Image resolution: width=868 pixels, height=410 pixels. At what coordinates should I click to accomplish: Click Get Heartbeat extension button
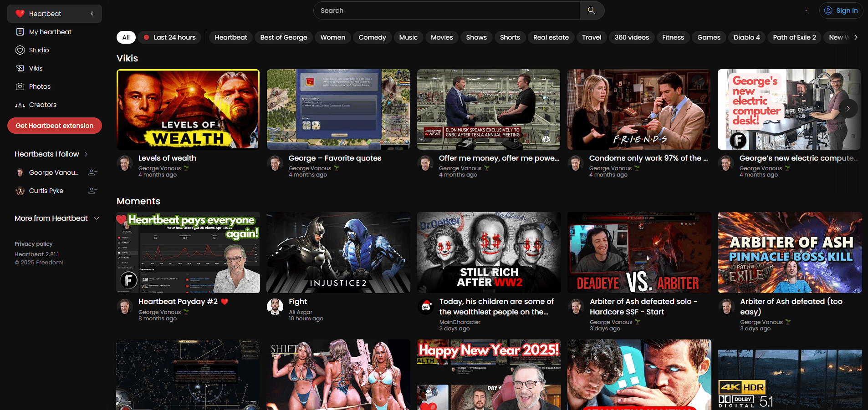[55, 126]
